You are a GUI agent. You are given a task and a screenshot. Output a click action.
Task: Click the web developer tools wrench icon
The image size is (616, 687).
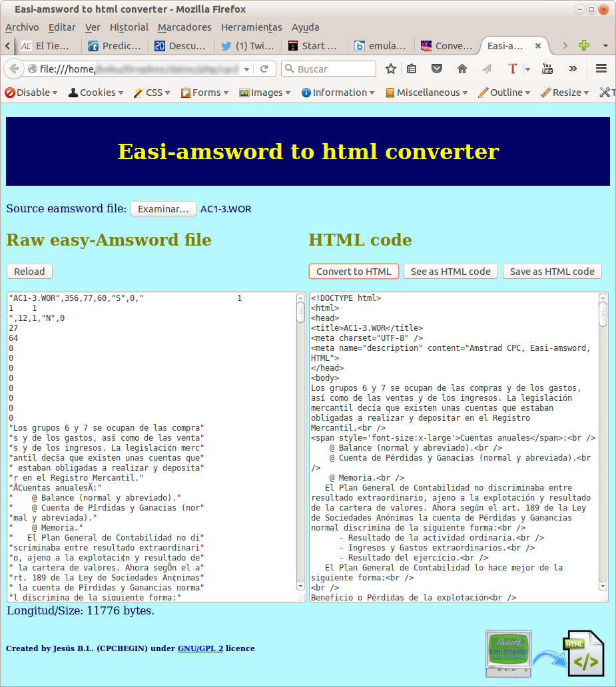coord(605,93)
